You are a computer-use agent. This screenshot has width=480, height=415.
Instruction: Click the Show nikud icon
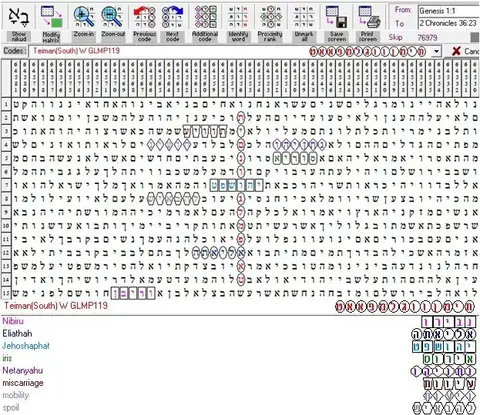click(19, 16)
